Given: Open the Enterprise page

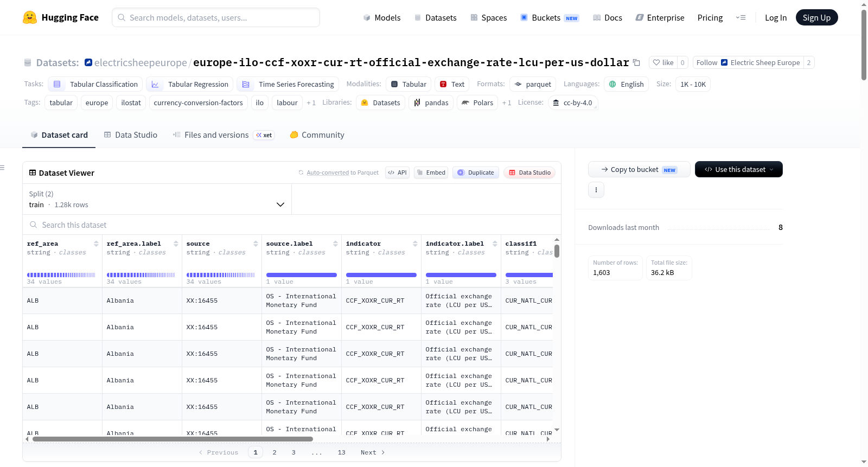Looking at the screenshot, I should tap(660, 18).
